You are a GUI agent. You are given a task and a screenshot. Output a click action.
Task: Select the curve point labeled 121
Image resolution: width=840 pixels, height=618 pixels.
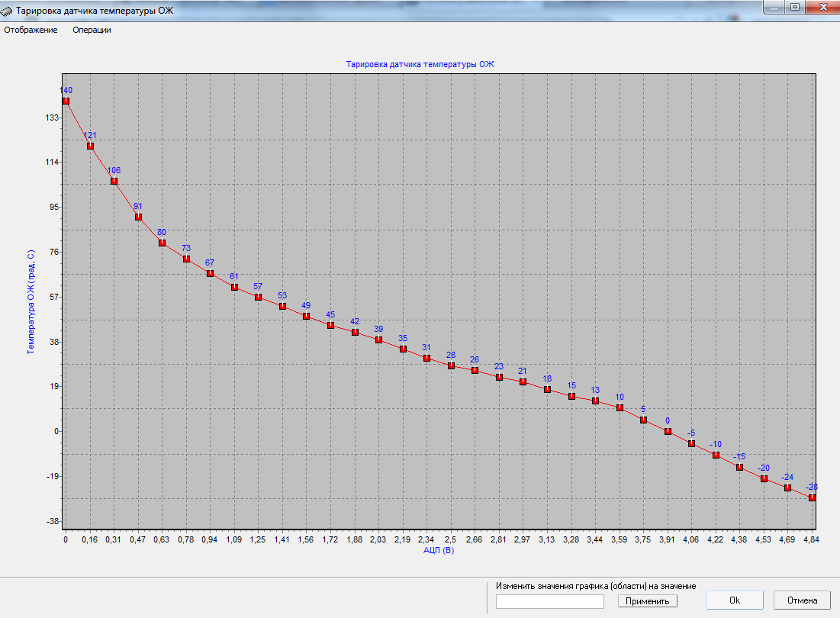point(90,146)
